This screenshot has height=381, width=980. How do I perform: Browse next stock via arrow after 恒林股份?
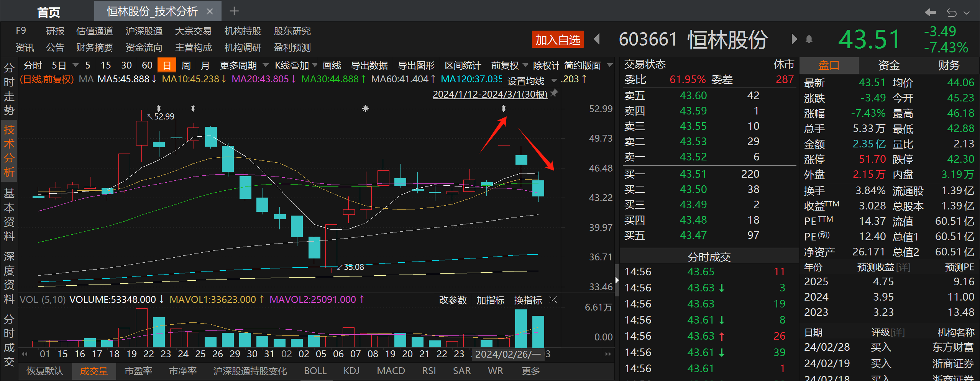[x=793, y=39]
